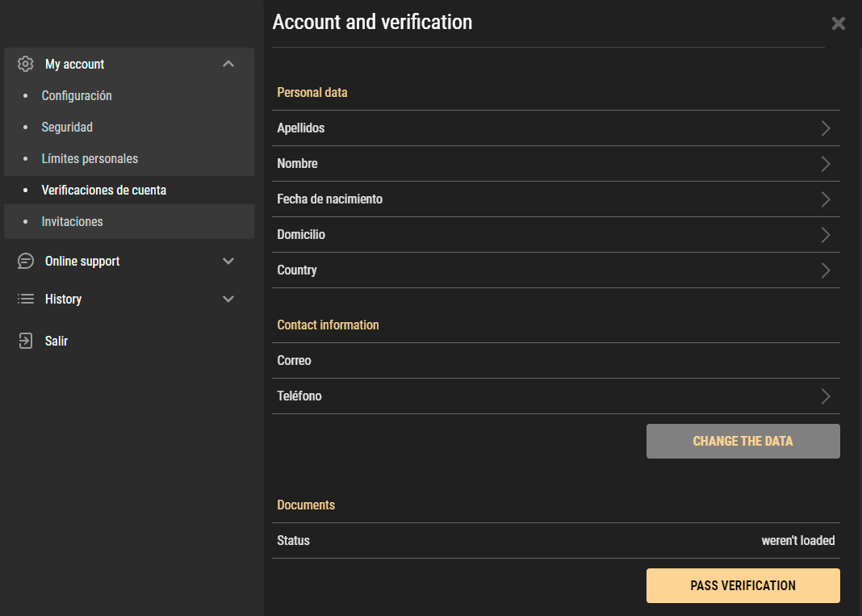Click the Online support chat bubble icon
Screen dimensions: 862x616
click(x=26, y=261)
